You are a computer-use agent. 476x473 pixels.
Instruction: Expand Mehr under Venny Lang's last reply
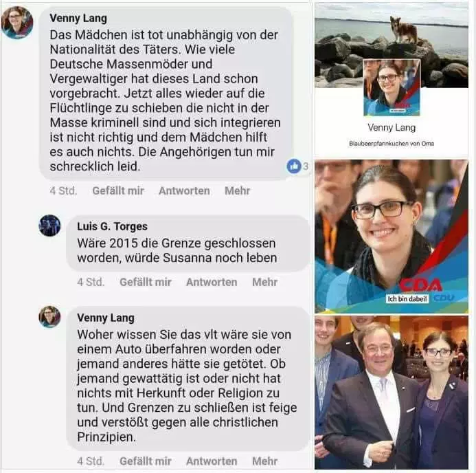point(264,461)
